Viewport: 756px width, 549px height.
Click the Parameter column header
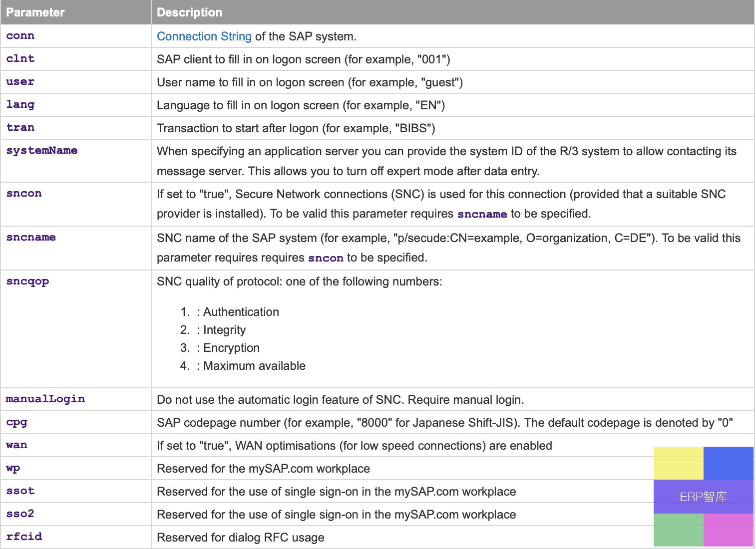click(35, 12)
